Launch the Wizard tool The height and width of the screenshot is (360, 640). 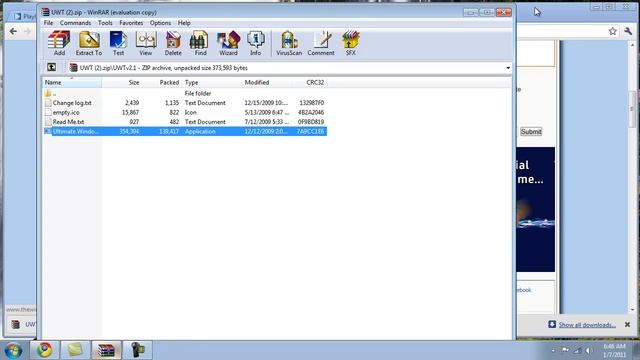pyautogui.click(x=228, y=43)
